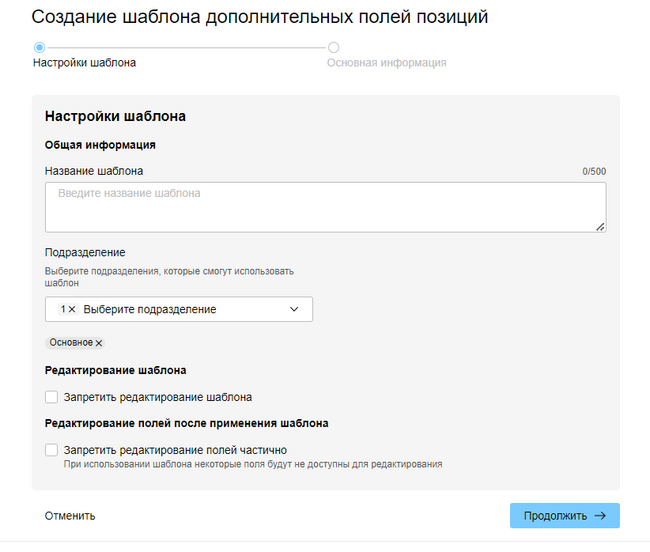
Task: Tick the "Запретить редактирование полей частично" checkbox
Action: pyautogui.click(x=52, y=450)
